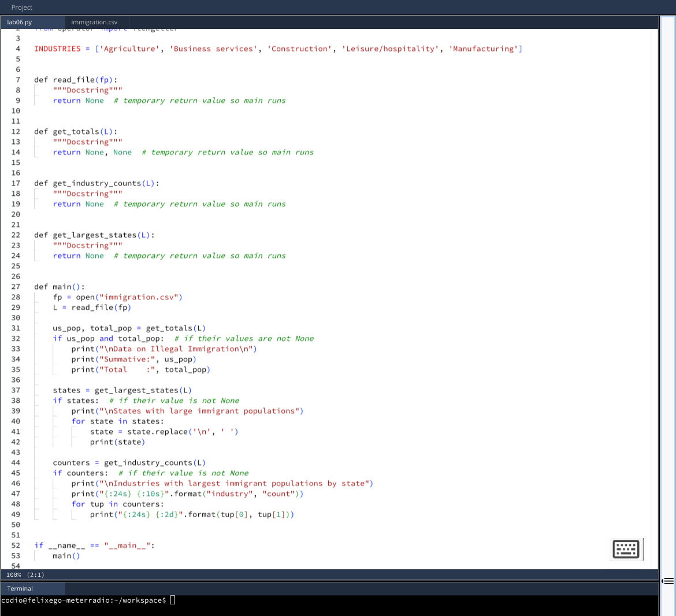This screenshot has height=616, width=676.
Task: Click the return None statement on line 19
Action: point(78,203)
